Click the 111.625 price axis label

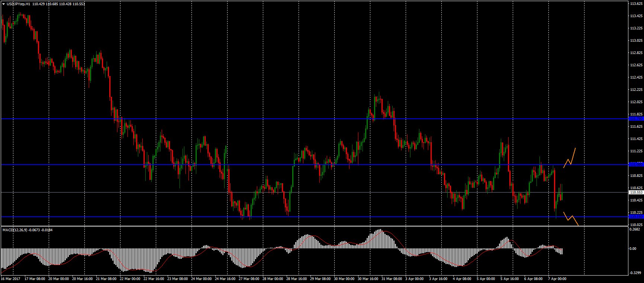click(x=637, y=127)
